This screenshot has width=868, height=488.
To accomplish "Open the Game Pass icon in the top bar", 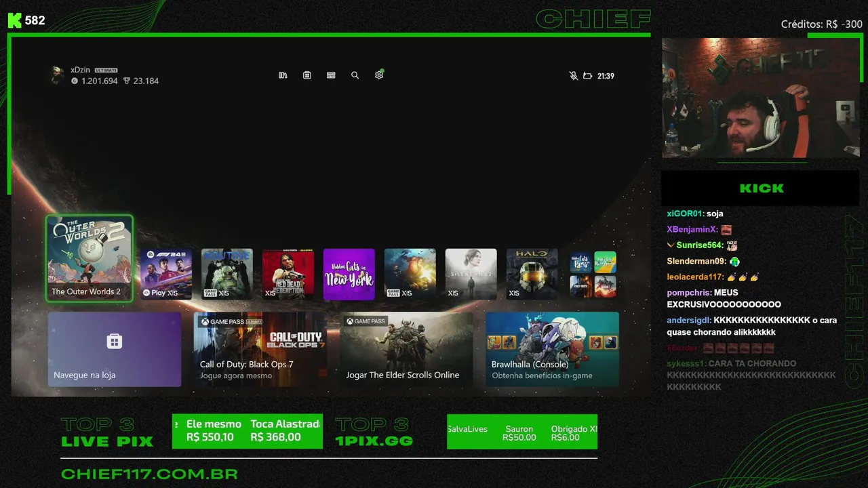I will coord(331,75).
